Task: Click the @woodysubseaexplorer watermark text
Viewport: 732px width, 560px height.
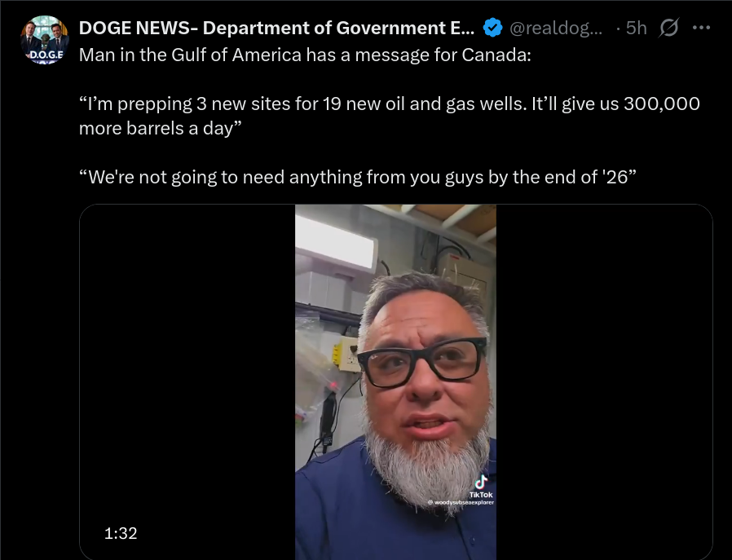Action: click(x=461, y=503)
